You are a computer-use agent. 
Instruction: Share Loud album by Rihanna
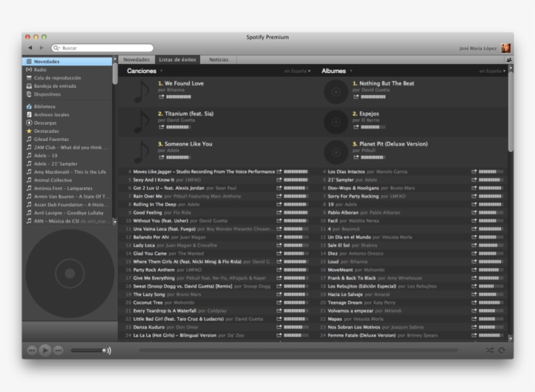pyautogui.click(x=474, y=262)
